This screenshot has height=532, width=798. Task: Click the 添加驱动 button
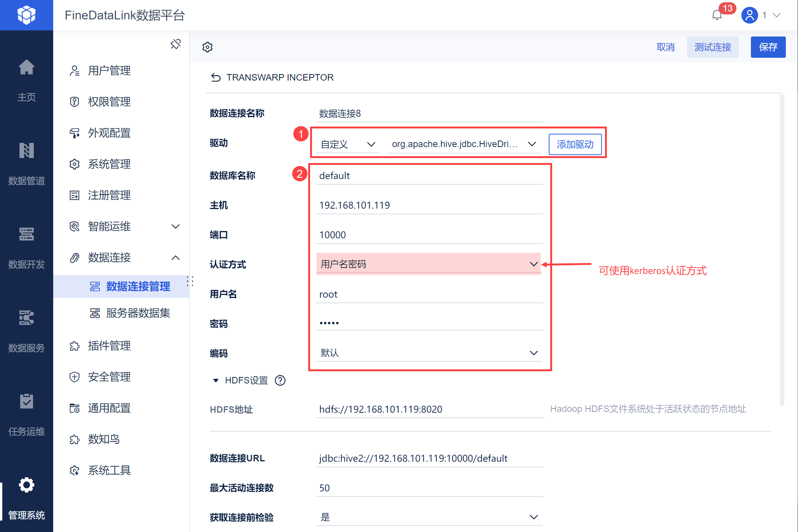coord(575,144)
